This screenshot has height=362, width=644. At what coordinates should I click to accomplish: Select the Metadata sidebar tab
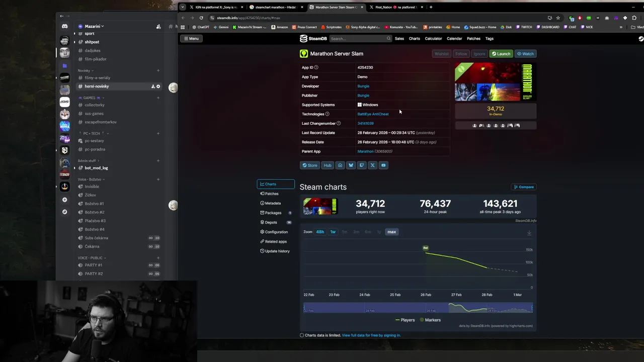[x=275, y=203]
